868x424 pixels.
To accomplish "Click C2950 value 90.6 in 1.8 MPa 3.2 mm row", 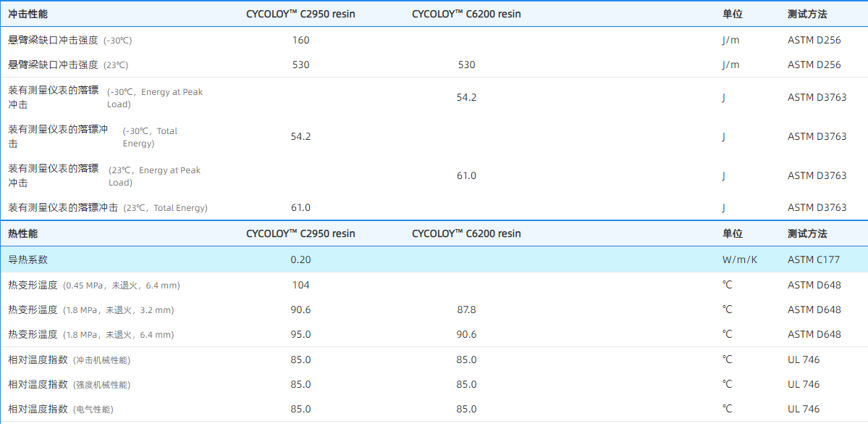I will [300, 309].
